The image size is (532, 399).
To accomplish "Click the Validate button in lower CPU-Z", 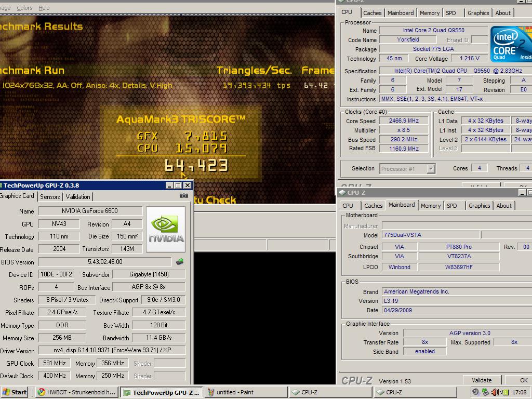I will tap(482, 380).
